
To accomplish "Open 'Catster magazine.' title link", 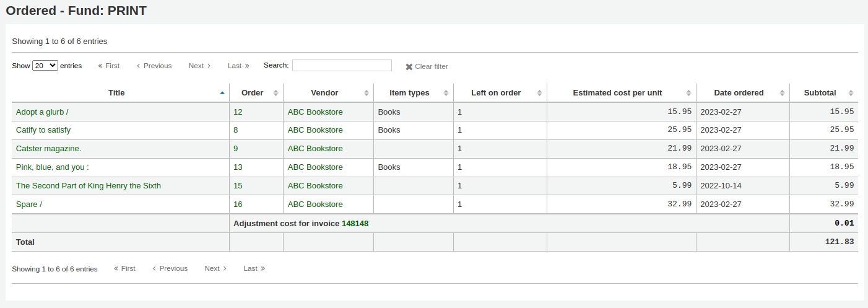I will tap(48, 149).
